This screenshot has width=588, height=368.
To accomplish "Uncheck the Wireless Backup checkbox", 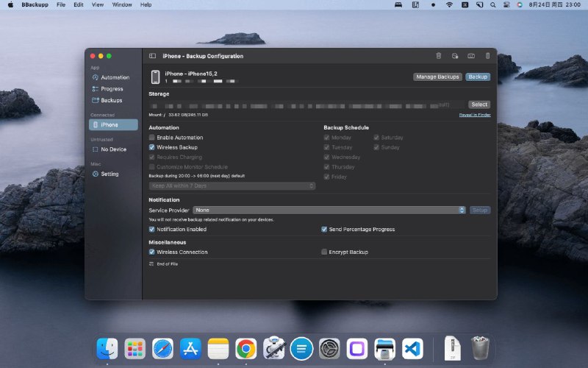I will point(152,147).
